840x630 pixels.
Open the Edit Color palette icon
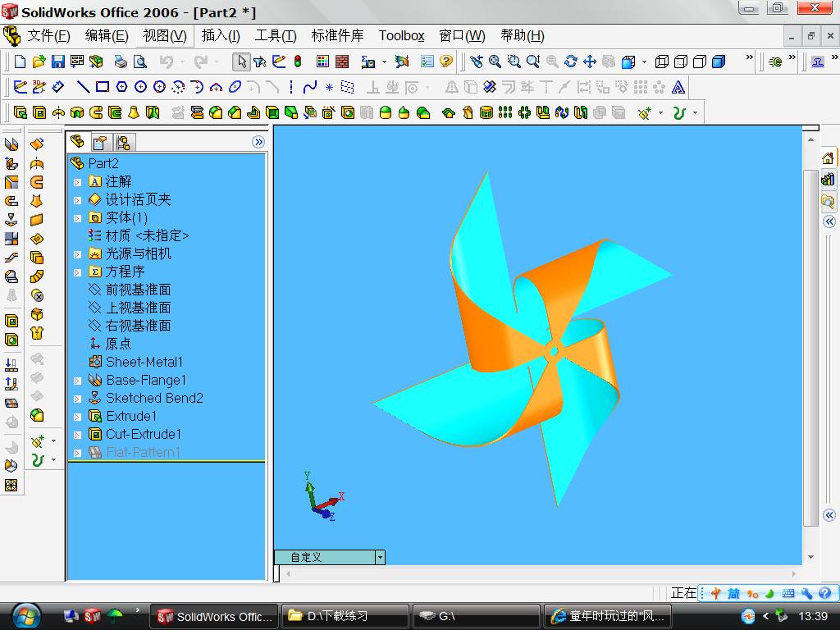[x=322, y=62]
